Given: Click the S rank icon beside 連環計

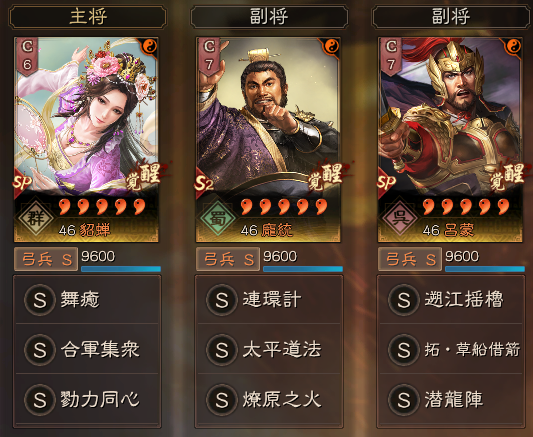Looking at the screenshot, I should [222, 300].
